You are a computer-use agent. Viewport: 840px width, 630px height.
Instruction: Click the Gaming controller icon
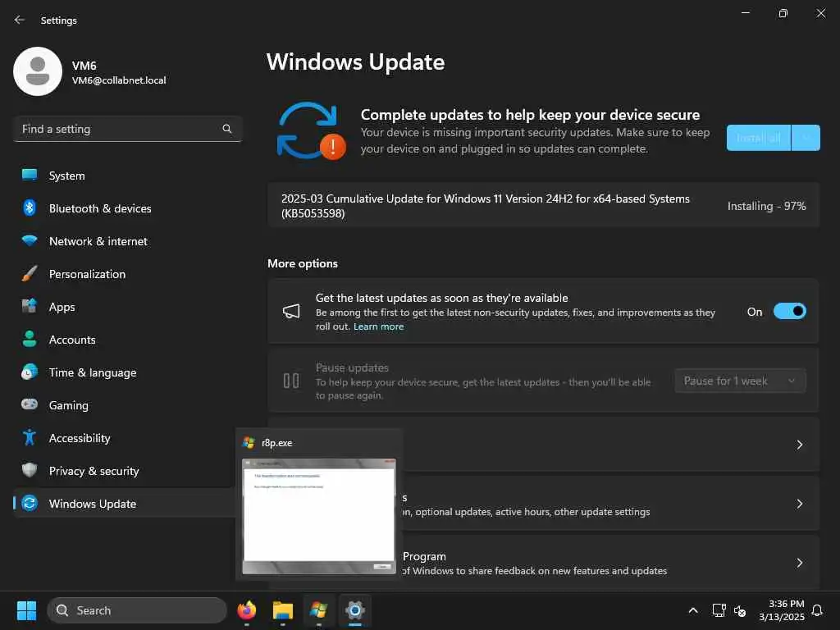pos(30,404)
